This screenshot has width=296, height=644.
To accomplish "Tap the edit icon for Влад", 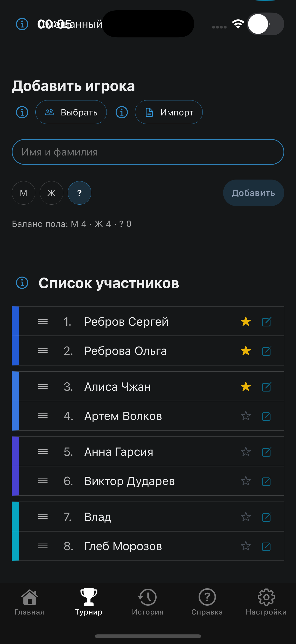I will click(x=266, y=517).
